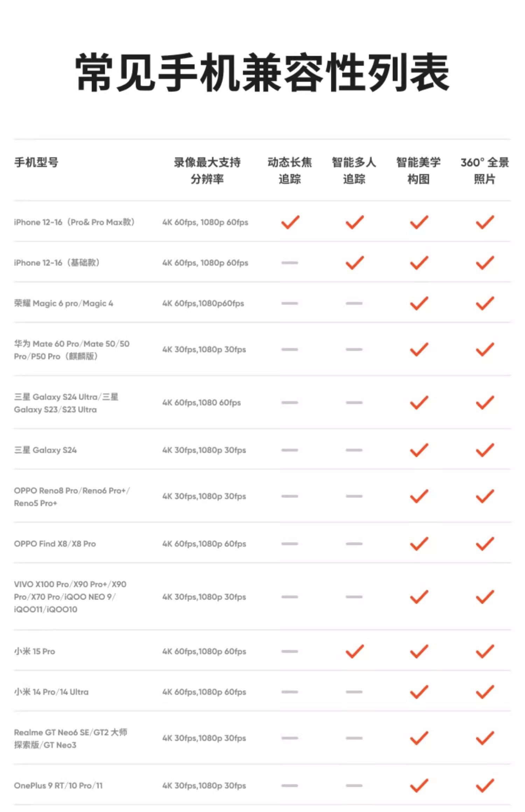Image resolution: width=525 pixels, height=812 pixels.
Task: Click the 常见手机兼容性列表 title
Action: 262,72
